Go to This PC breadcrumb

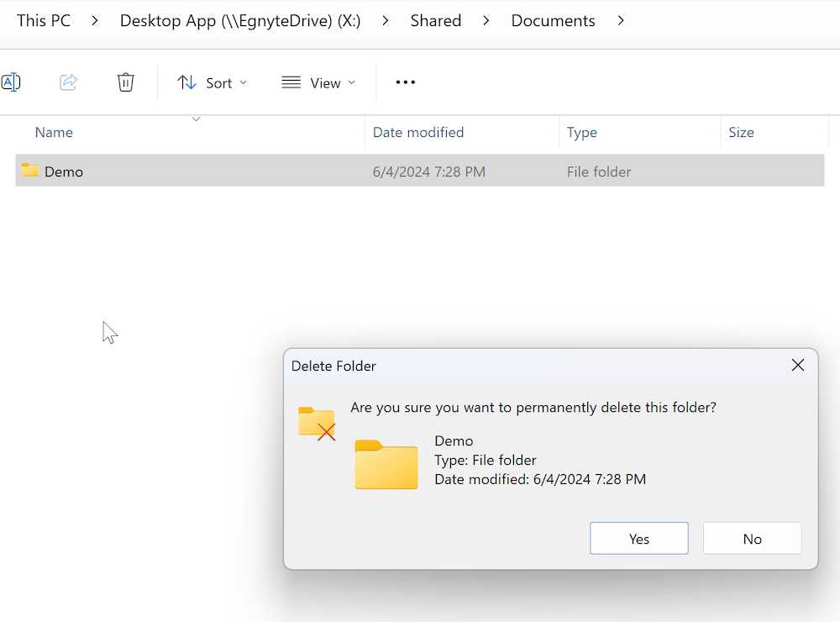tap(44, 20)
